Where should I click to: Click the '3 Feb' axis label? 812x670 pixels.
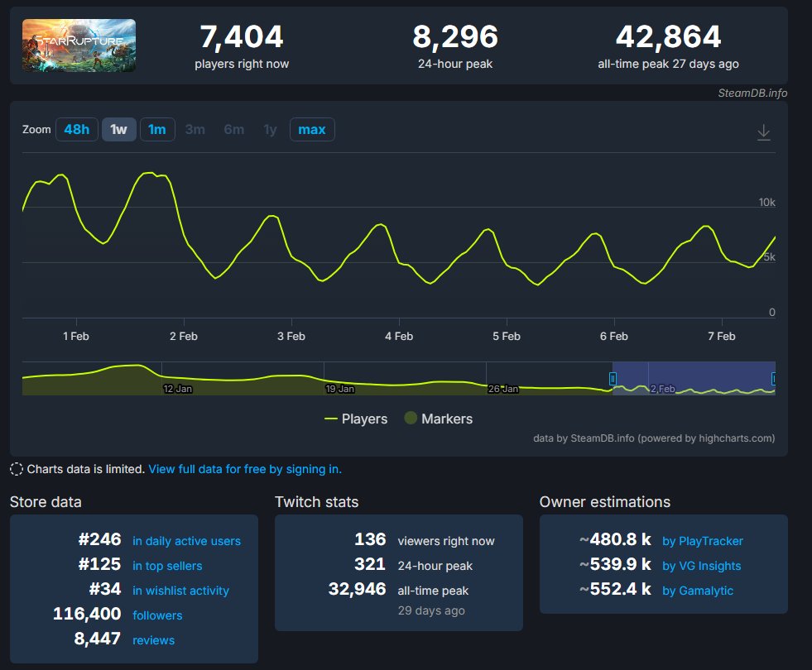(x=291, y=337)
